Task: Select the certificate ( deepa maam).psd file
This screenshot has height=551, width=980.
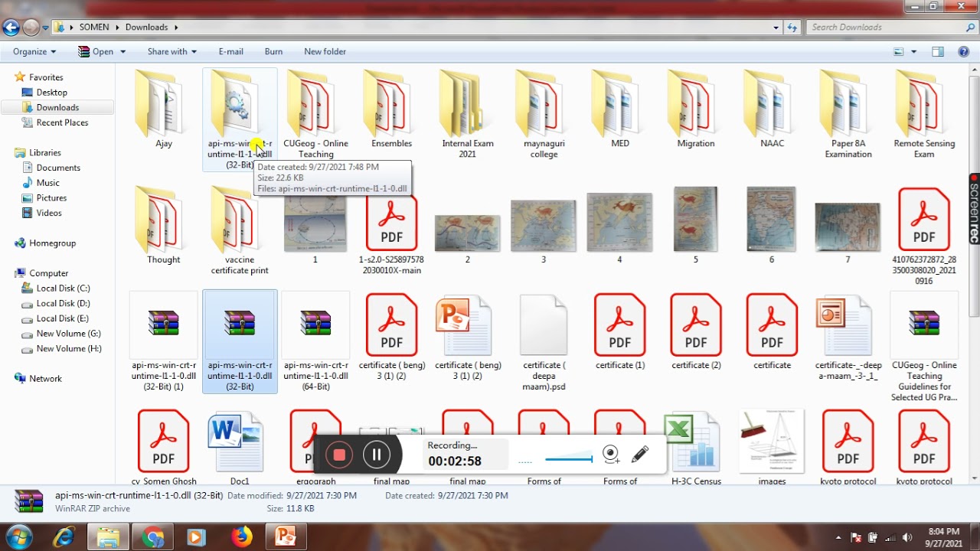Action: point(544,341)
